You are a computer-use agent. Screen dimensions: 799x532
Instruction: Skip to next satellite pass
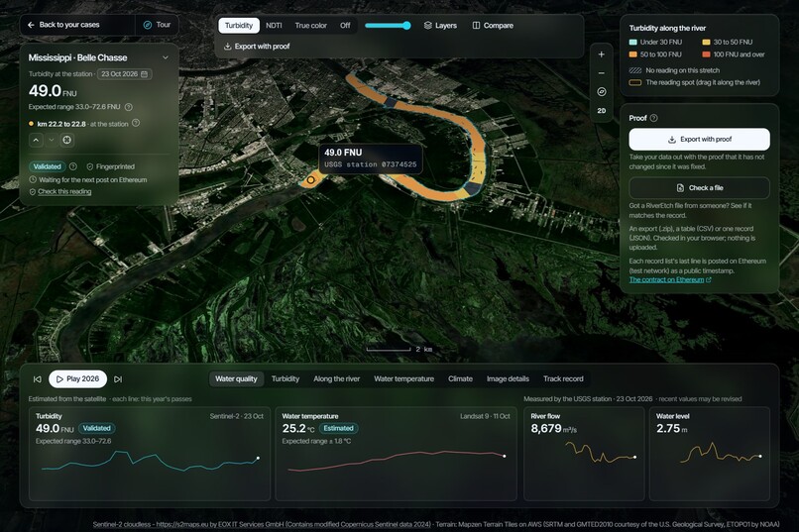[118, 379]
